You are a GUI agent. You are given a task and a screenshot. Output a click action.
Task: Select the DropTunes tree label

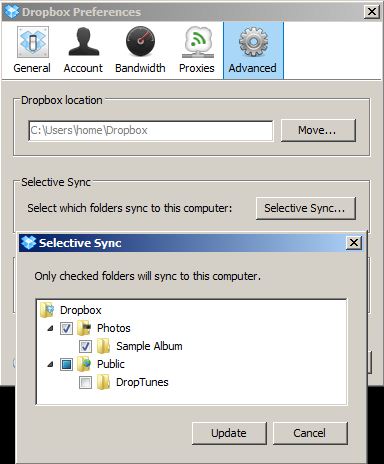(142, 382)
